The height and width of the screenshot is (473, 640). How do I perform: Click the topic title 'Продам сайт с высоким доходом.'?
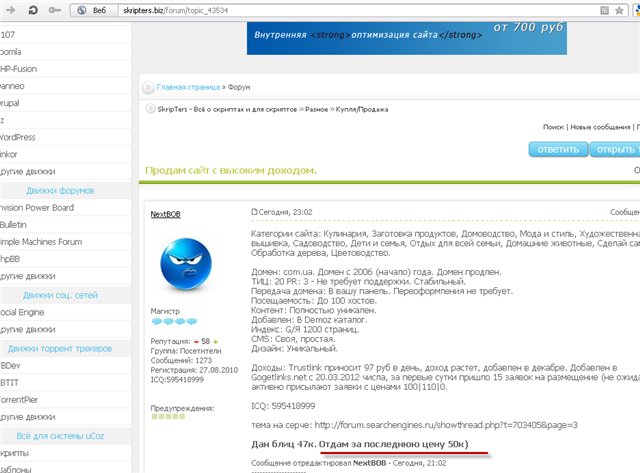[x=231, y=170]
